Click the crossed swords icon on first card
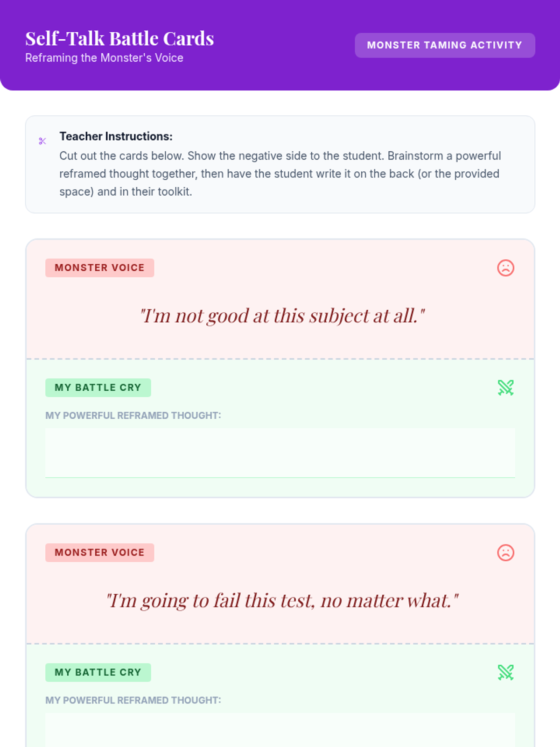The width and height of the screenshot is (560, 747). (x=505, y=388)
